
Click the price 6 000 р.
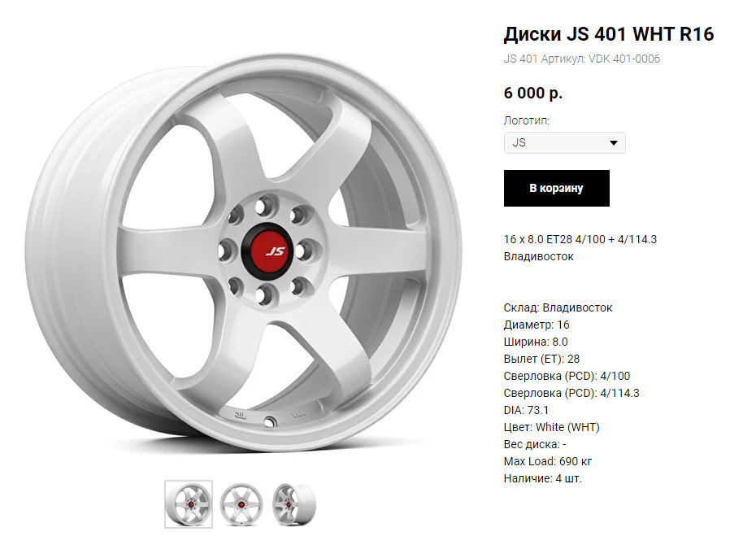[x=532, y=93]
